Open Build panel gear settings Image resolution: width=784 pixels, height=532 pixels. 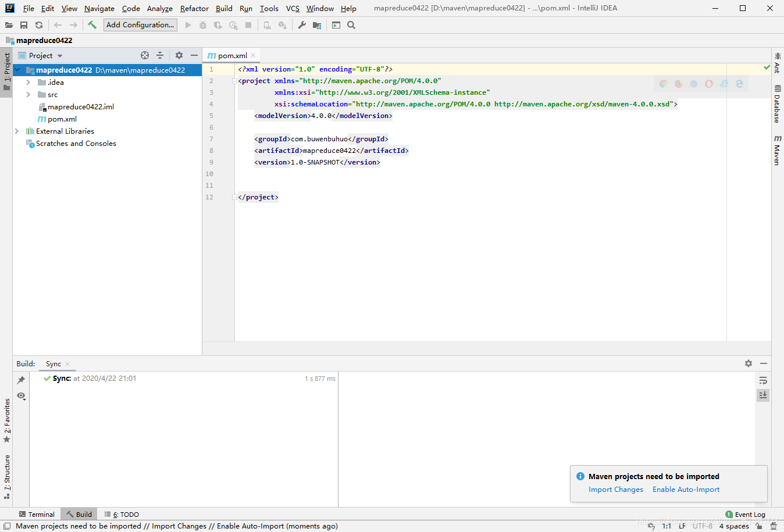tap(749, 363)
